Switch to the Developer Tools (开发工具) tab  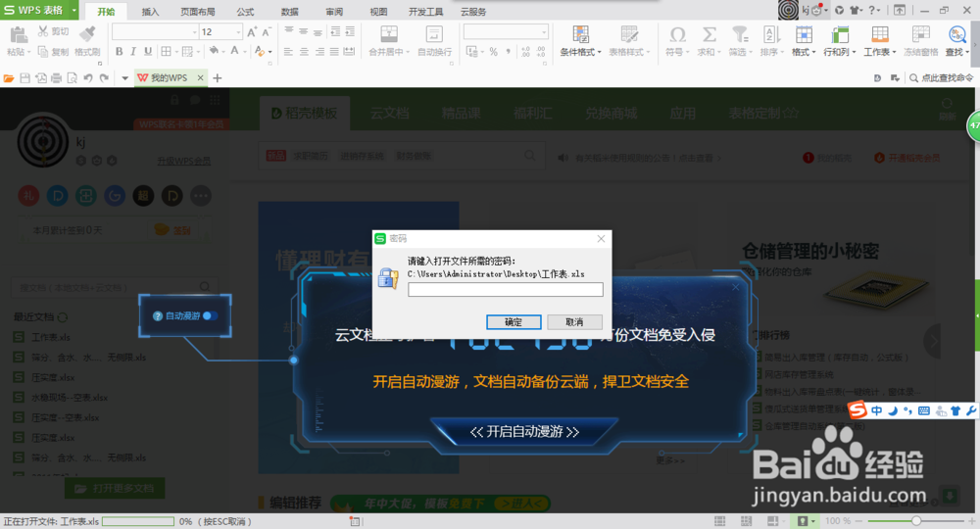[x=425, y=11]
